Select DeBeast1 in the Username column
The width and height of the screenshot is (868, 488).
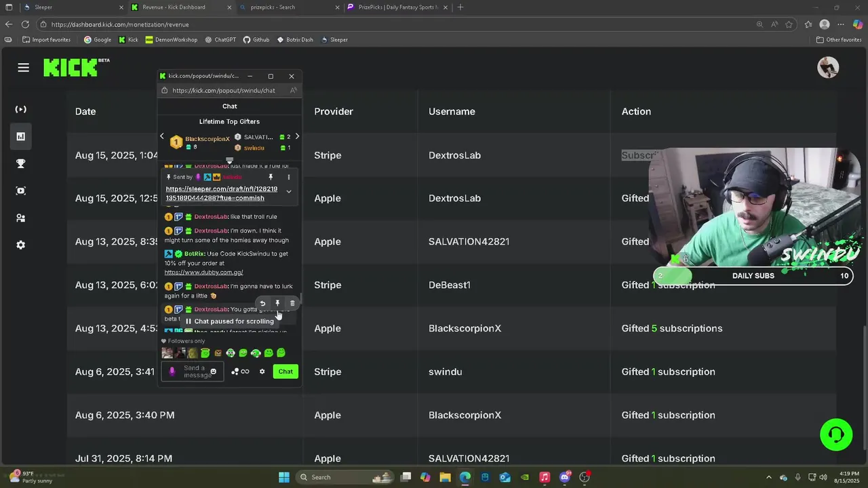(x=449, y=285)
